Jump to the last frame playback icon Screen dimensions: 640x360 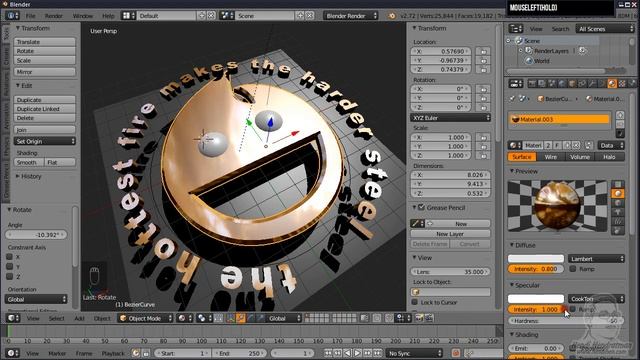[378, 353]
